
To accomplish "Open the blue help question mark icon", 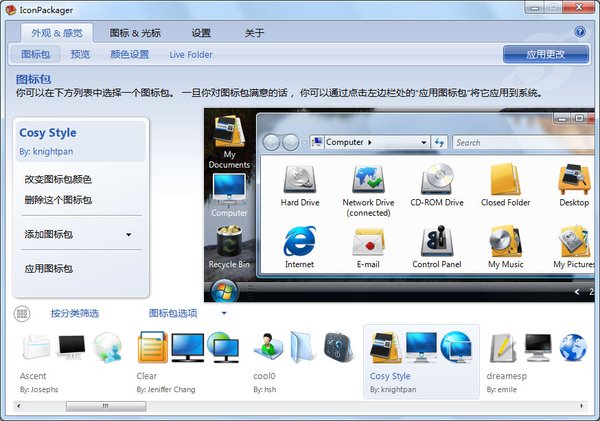I will [x=580, y=32].
